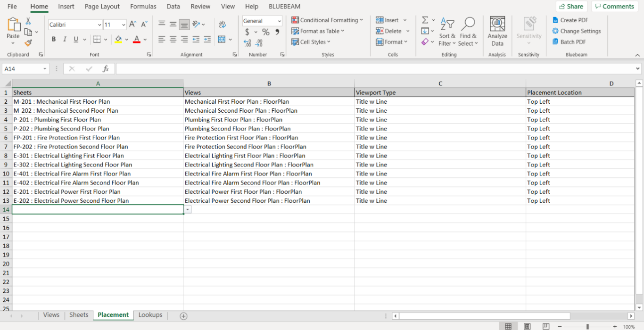Viewport: 644px width, 330px height.
Task: Add a new sheet with plus button
Action: [184, 316]
